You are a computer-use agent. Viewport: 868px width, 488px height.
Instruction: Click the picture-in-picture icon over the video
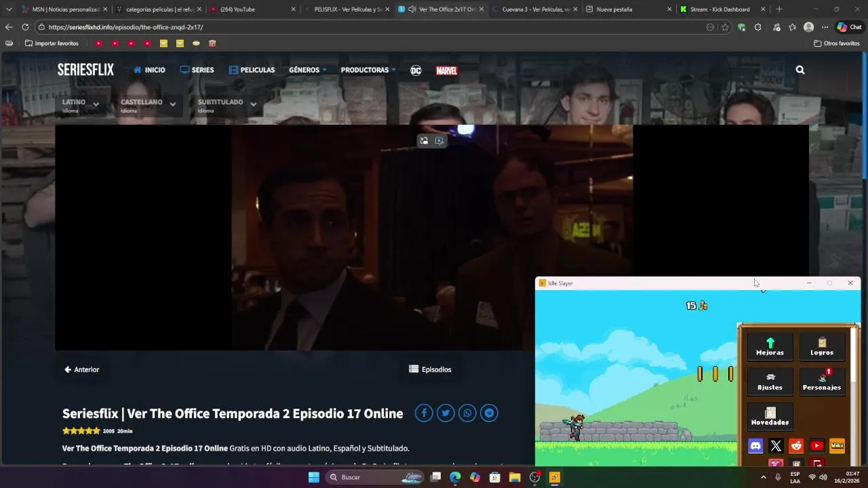[424, 141]
